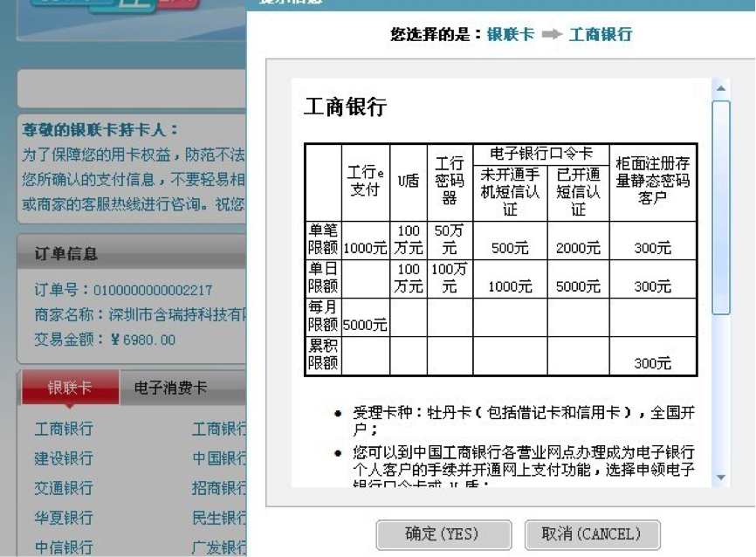Choose 中信银行 bank link
756x557 pixels.
64,547
